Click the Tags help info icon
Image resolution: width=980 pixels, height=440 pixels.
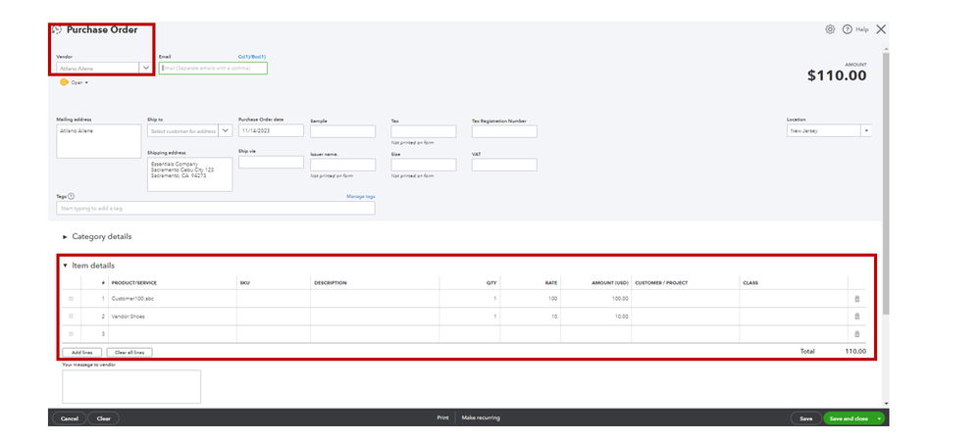pyautogui.click(x=72, y=196)
